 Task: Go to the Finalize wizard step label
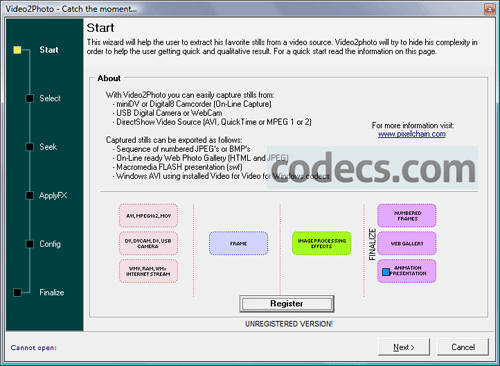click(52, 292)
